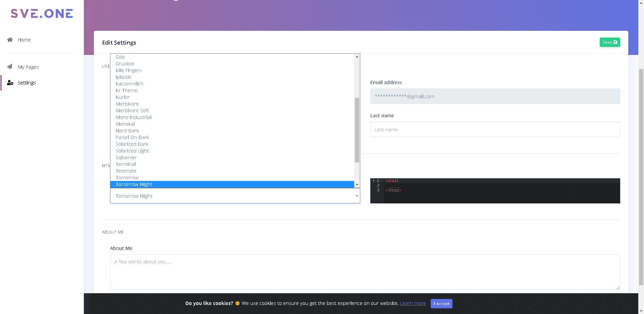Viewport: 644px width, 314px height.
Task: Choose Idle Fingers theme option
Action: point(232,70)
